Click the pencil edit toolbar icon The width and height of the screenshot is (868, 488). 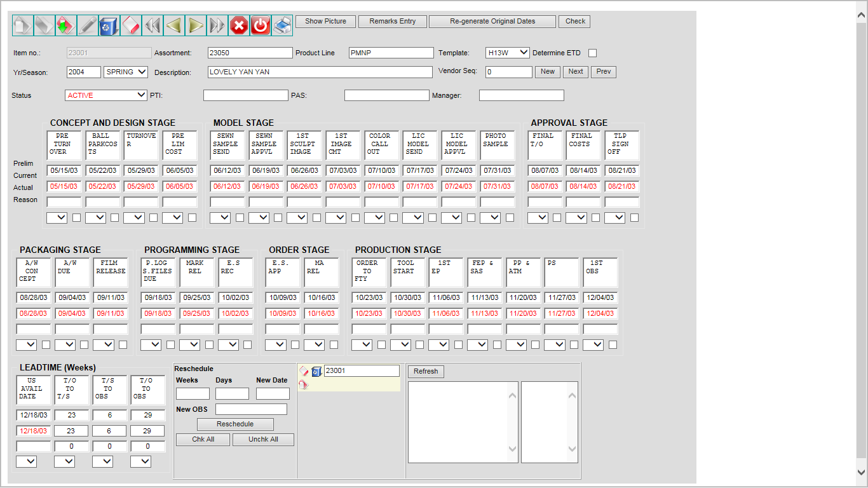pyautogui.click(x=88, y=25)
